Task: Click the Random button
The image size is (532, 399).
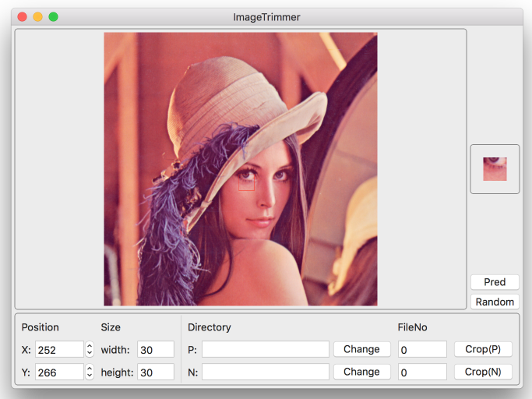Action: tap(495, 302)
